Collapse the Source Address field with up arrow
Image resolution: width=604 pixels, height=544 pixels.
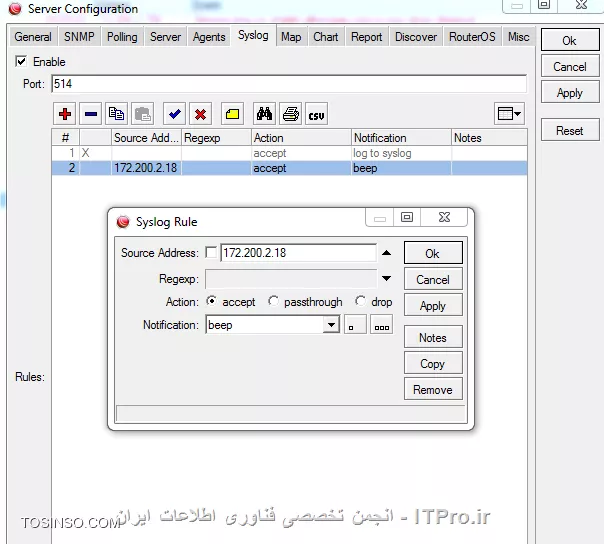(386, 253)
